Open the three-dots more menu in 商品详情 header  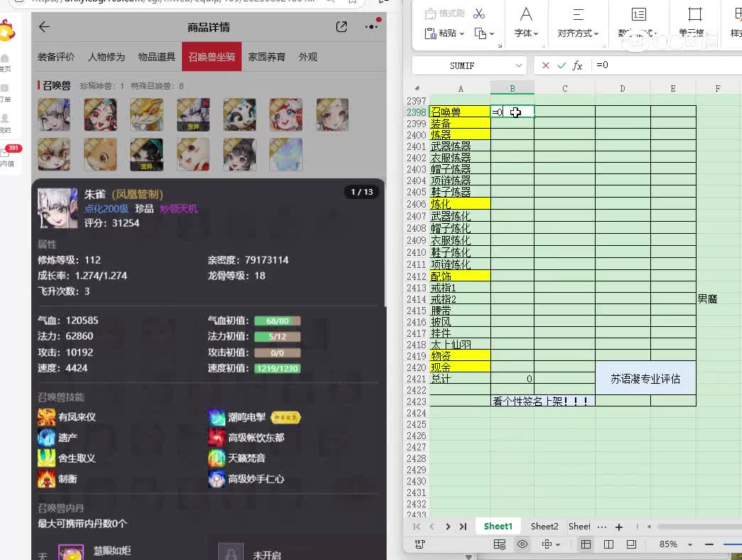372,27
